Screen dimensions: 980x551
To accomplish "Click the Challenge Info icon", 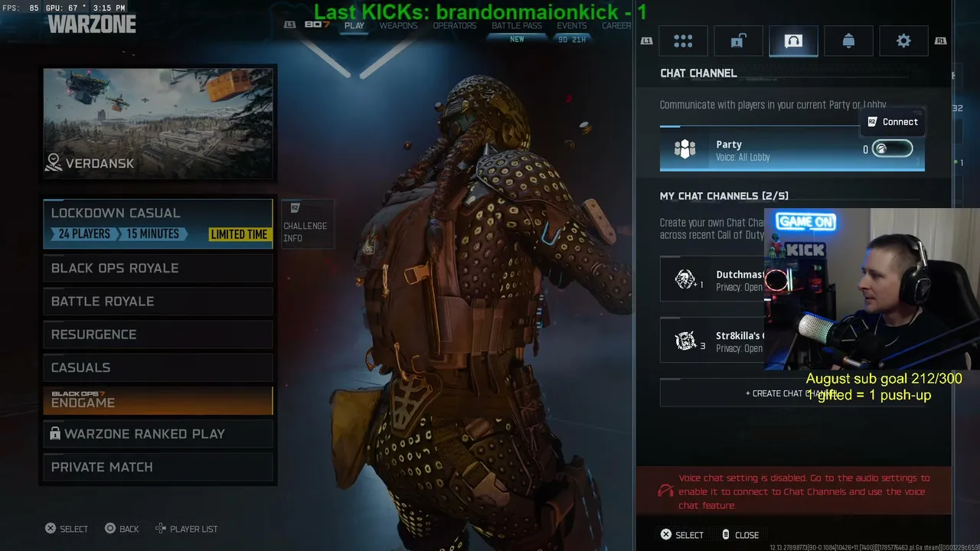I will click(296, 208).
